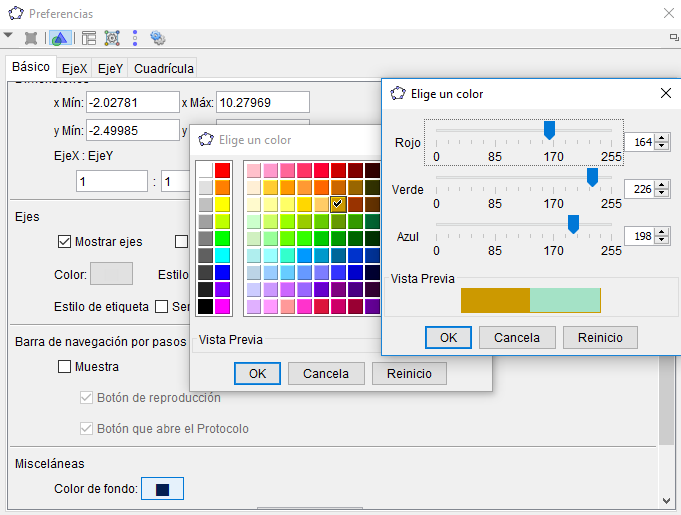Click the mint green preview color block
681x515 pixels.
(565, 300)
